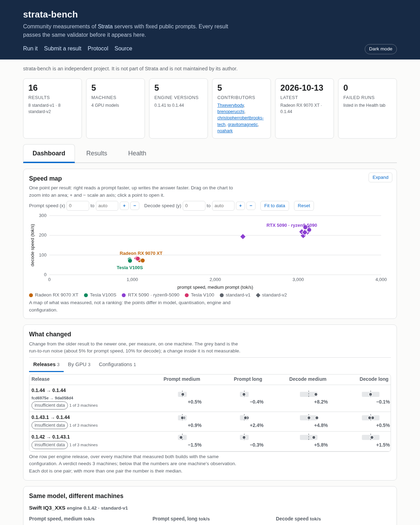420x525 pixels.
Task: Click the −1.5% Prompt medium value
Action: (195, 445)
